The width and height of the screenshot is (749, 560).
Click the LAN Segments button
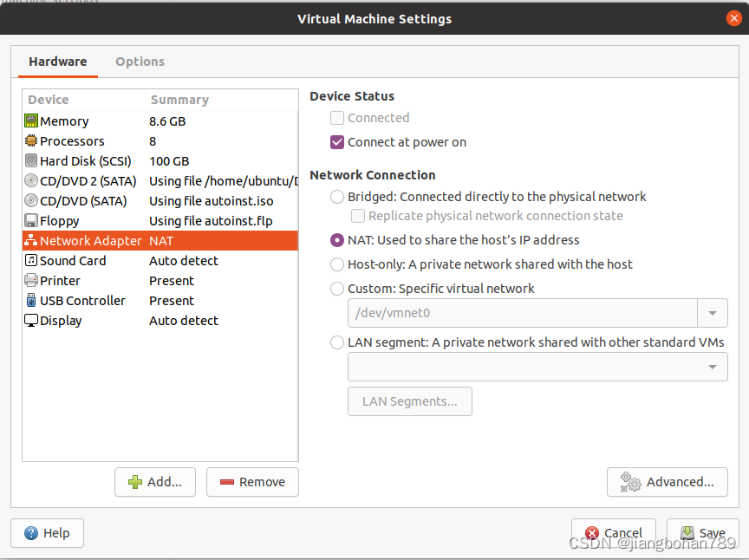click(x=409, y=400)
